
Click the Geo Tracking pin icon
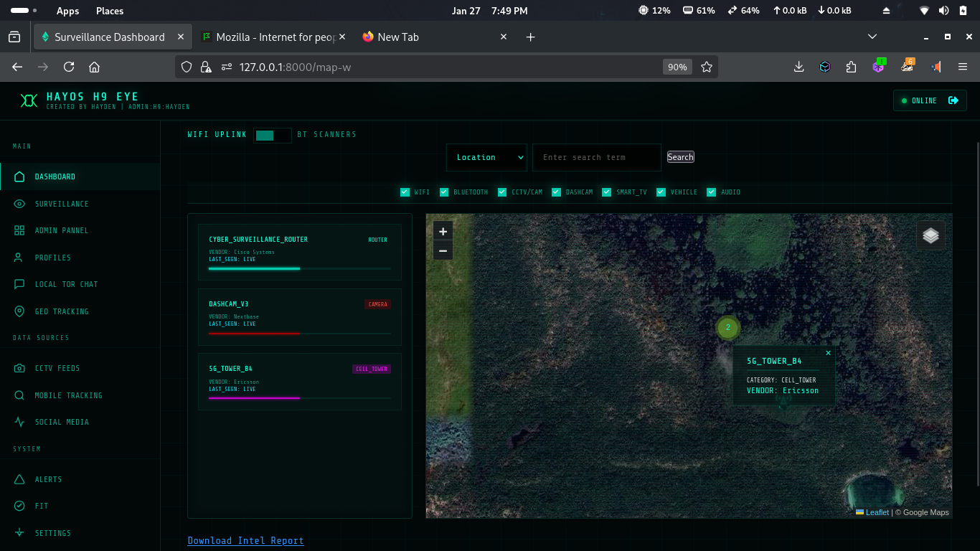[20, 311]
